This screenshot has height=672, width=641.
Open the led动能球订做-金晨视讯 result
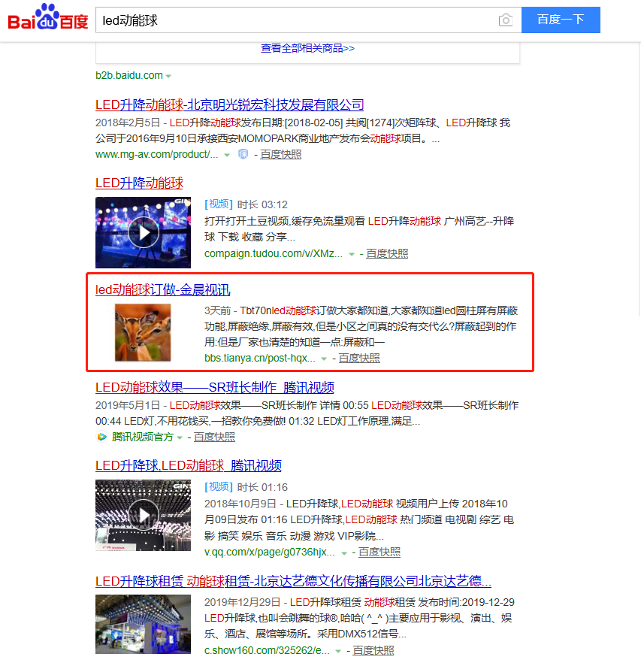point(162,289)
